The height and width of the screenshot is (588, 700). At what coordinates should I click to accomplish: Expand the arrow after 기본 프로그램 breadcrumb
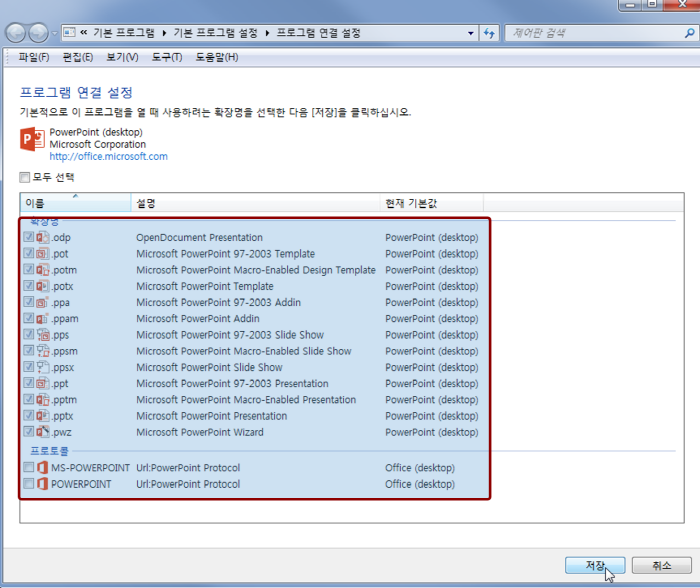164,33
